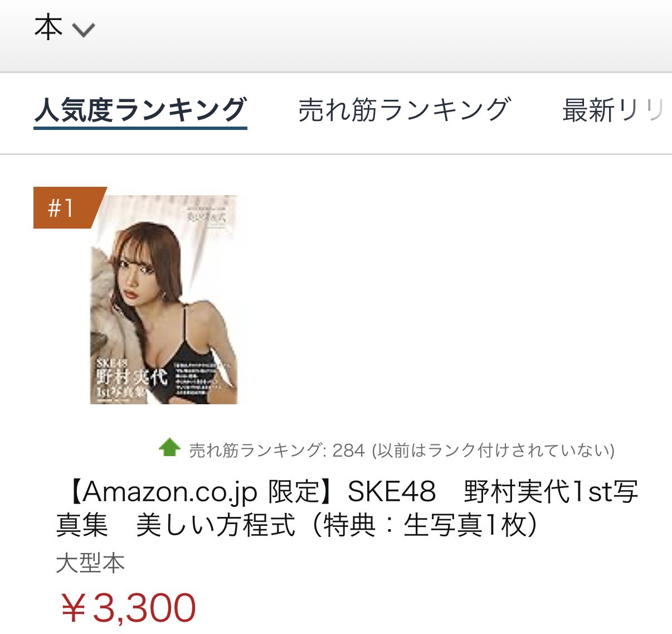Click the 以前はランク付けされていない note

tap(493, 450)
